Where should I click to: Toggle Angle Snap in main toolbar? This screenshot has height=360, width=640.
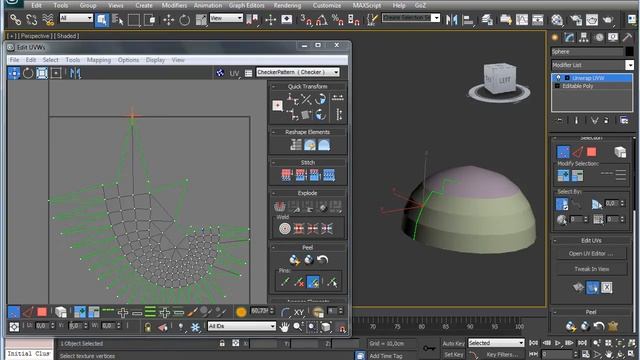pos(322,19)
